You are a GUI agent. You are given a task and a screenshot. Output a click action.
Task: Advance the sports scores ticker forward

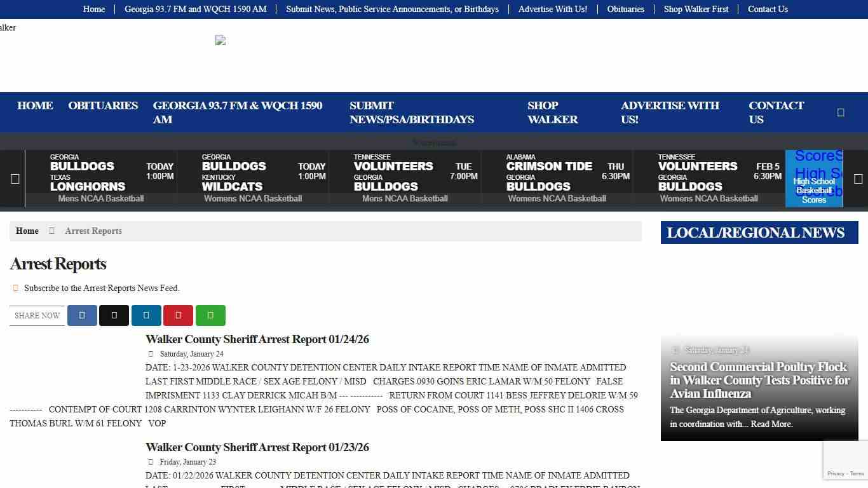point(858,179)
